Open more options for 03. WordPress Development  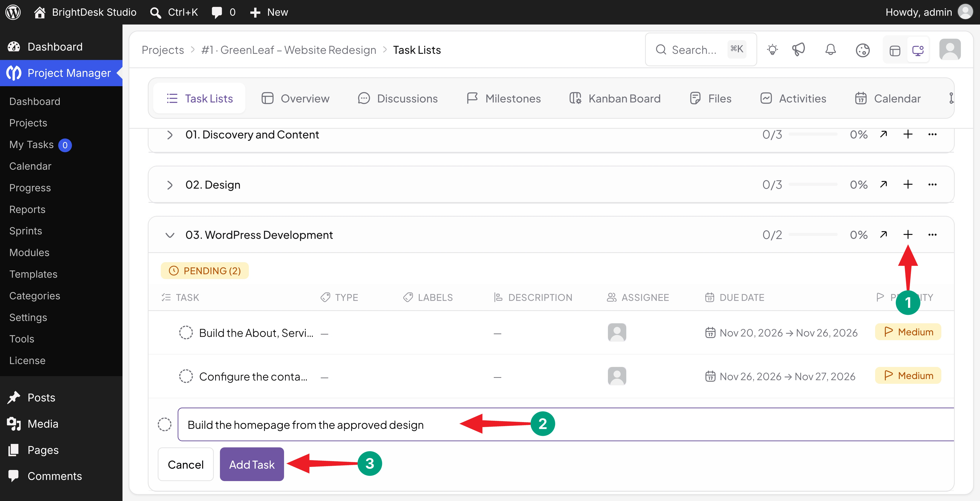point(933,235)
